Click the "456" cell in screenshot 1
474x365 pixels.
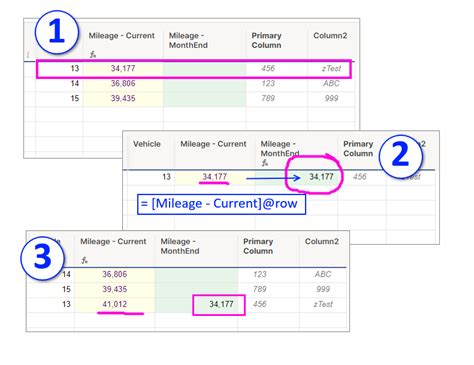coord(268,69)
